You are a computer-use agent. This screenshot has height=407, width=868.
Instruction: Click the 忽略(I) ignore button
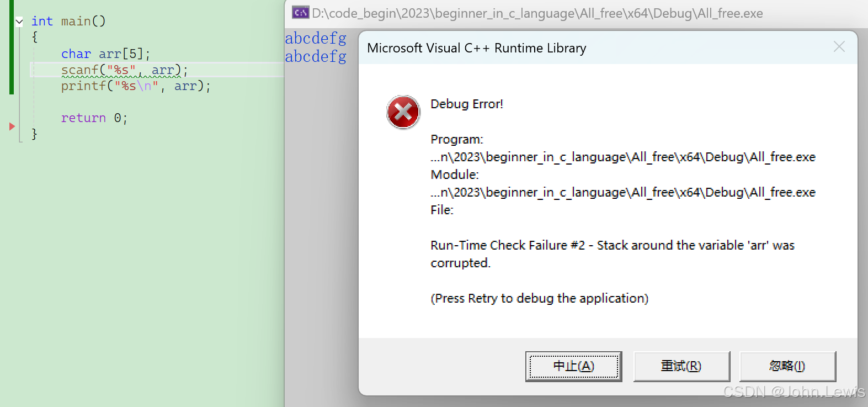[787, 366]
